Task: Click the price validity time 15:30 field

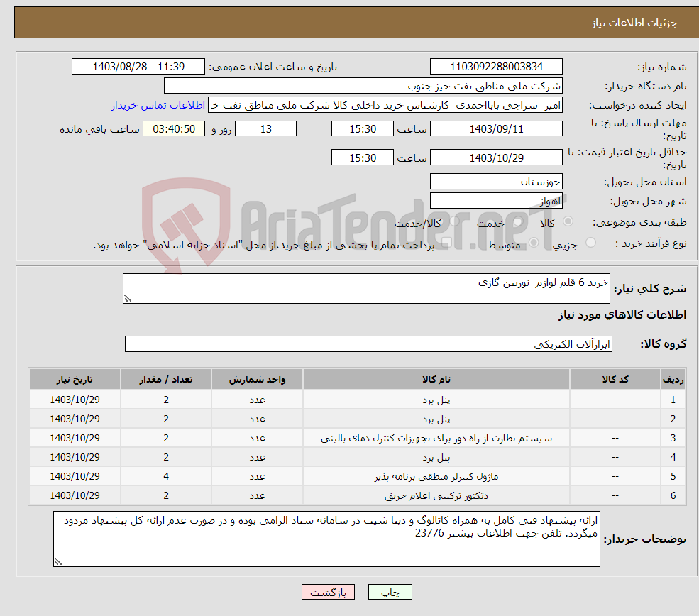Action: pyautogui.click(x=363, y=158)
